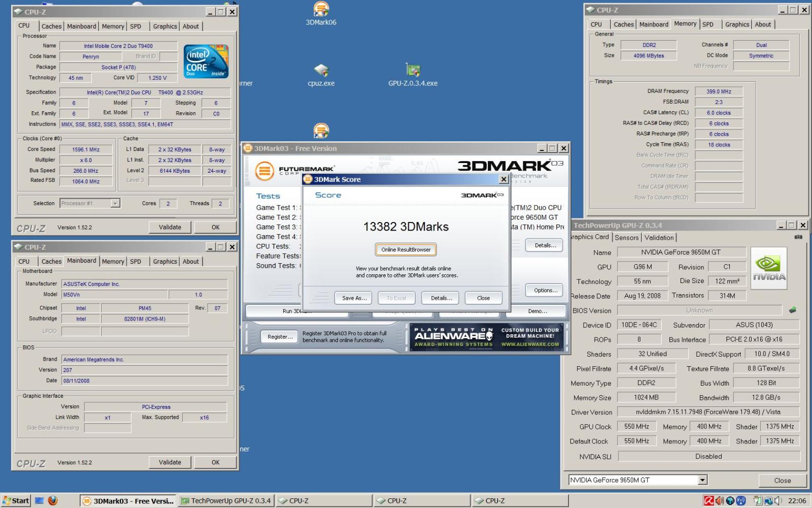Click Options... button in 3DMark03 window
This screenshot has width=812, height=508.
pos(545,291)
